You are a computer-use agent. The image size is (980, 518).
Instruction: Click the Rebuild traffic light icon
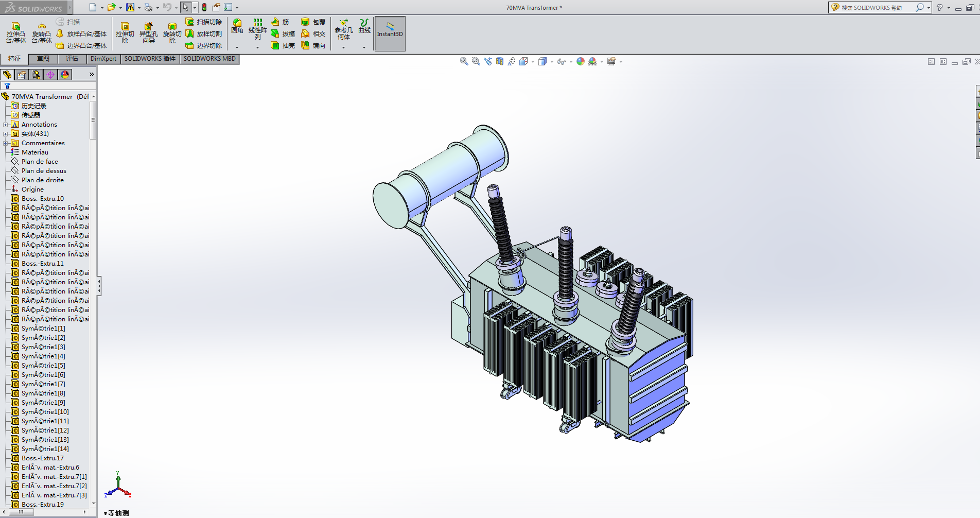[x=204, y=7]
